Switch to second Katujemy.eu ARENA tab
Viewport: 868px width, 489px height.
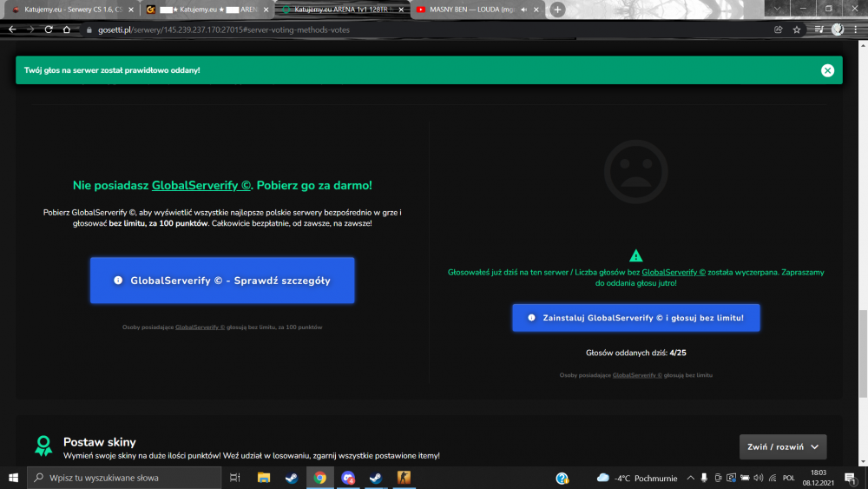tap(207, 10)
